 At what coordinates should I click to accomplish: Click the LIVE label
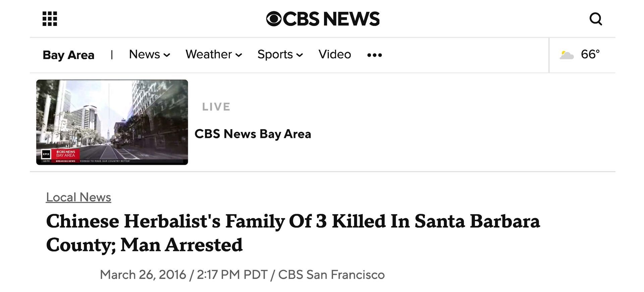[216, 107]
